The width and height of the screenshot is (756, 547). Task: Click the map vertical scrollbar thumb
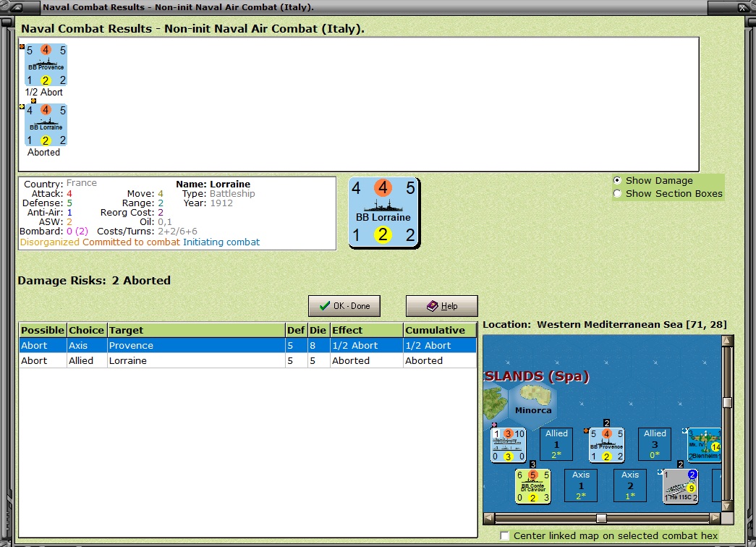pyautogui.click(x=727, y=403)
